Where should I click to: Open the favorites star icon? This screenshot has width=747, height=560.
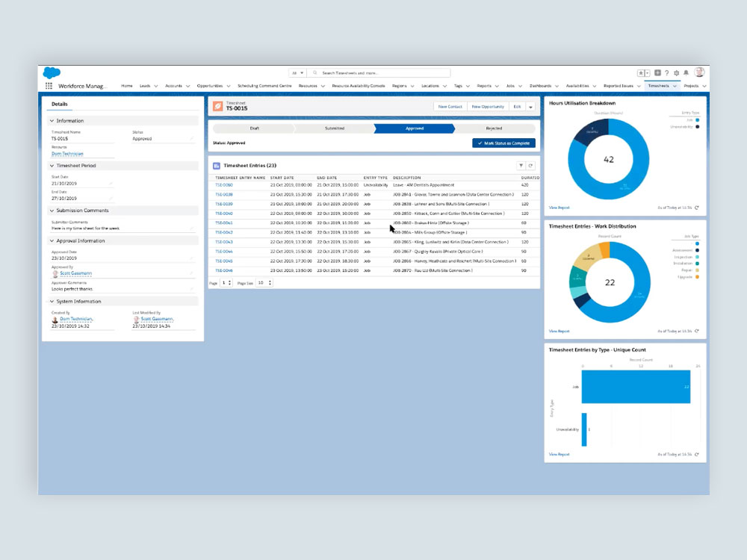tap(641, 73)
